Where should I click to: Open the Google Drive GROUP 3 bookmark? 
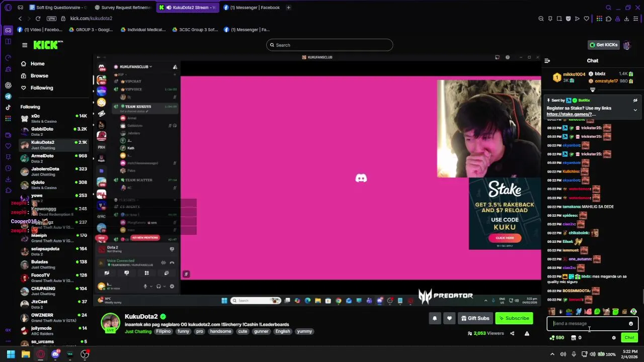coord(91,30)
